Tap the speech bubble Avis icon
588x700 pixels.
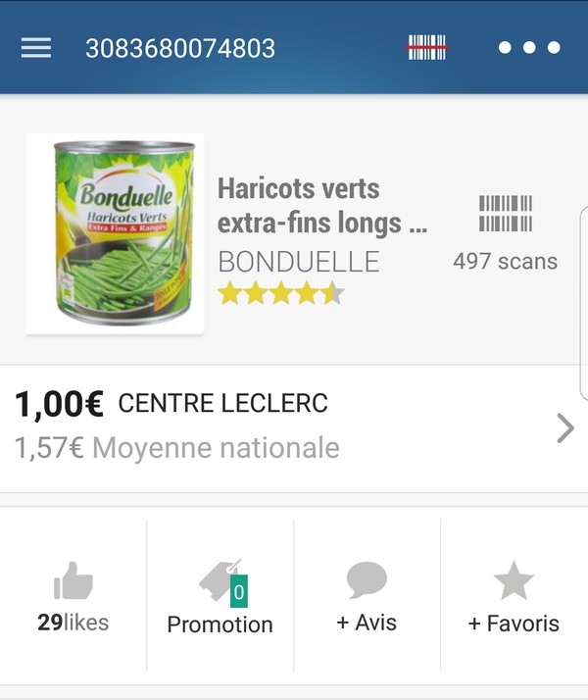tap(367, 579)
